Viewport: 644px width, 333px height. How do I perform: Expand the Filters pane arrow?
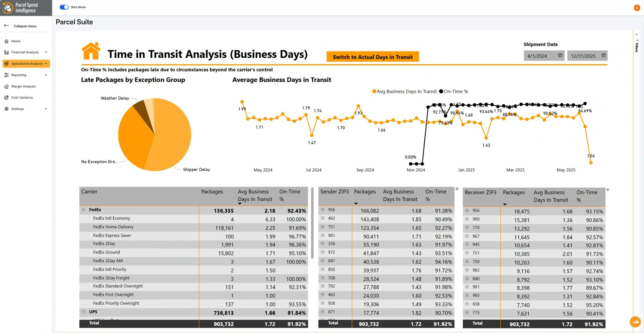click(637, 34)
